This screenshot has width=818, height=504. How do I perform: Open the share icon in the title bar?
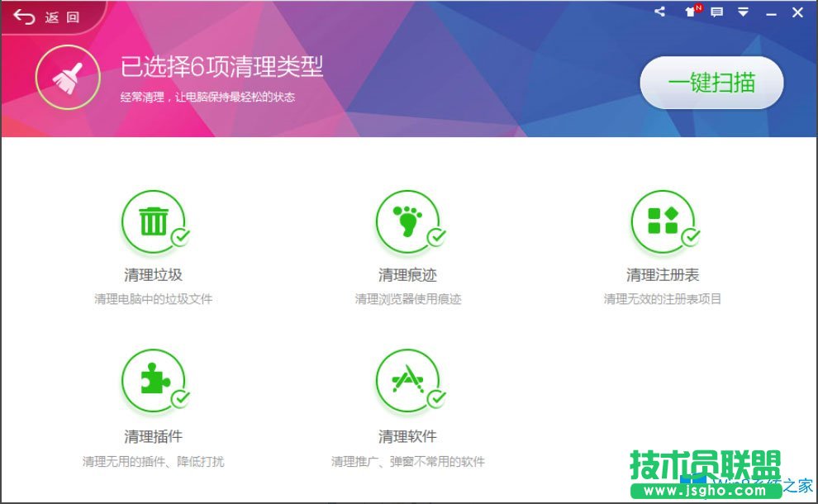pyautogui.click(x=659, y=12)
